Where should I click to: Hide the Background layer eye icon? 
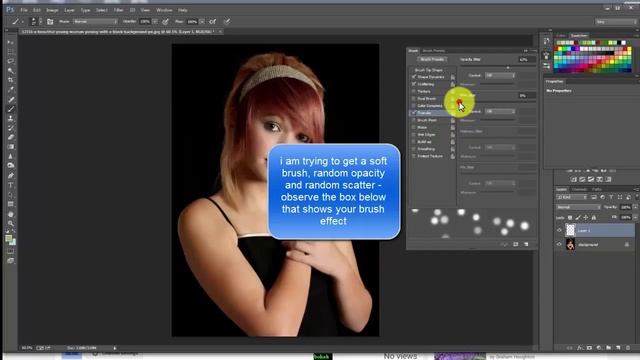[559, 244]
